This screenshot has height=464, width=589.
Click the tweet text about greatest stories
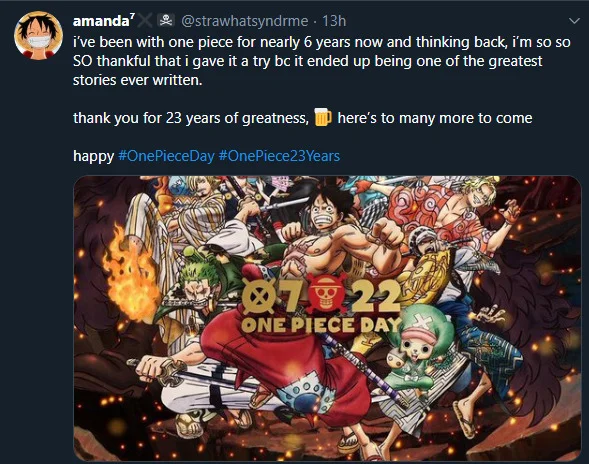322,61
